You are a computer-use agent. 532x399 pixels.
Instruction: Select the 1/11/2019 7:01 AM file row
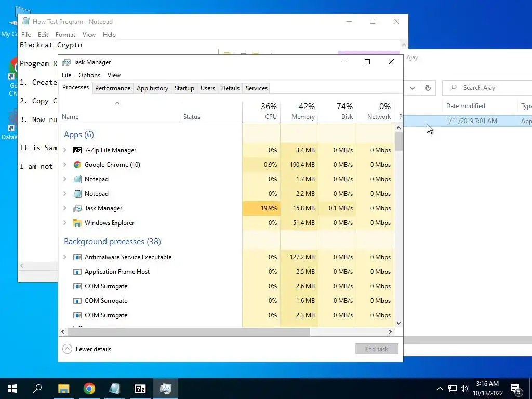point(468,121)
